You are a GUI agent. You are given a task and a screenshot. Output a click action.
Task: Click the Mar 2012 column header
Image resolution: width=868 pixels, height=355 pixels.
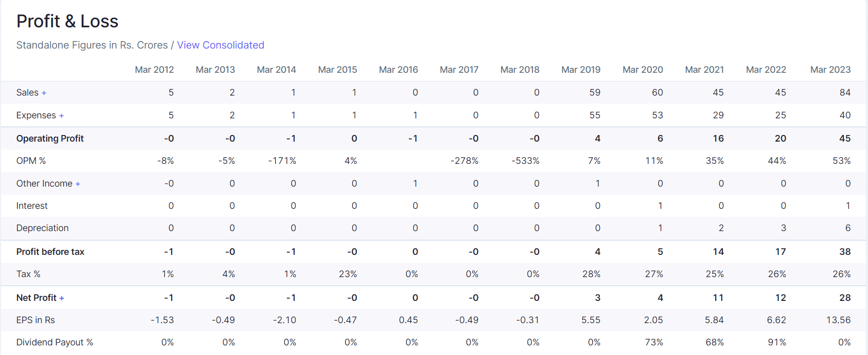point(154,70)
